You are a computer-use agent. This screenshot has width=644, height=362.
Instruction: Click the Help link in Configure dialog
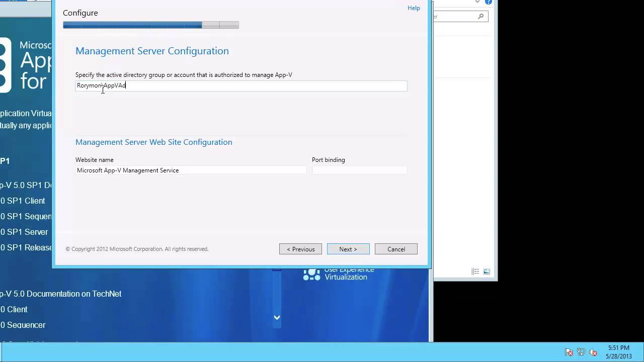point(414,8)
